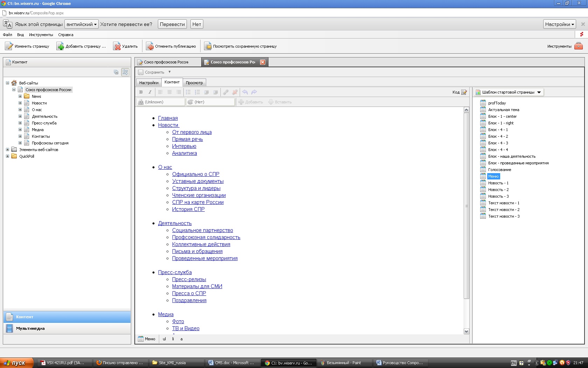Open the Шаблон стартовой страницы dropdown
Viewport: 588px width, 368px height.
tap(509, 92)
